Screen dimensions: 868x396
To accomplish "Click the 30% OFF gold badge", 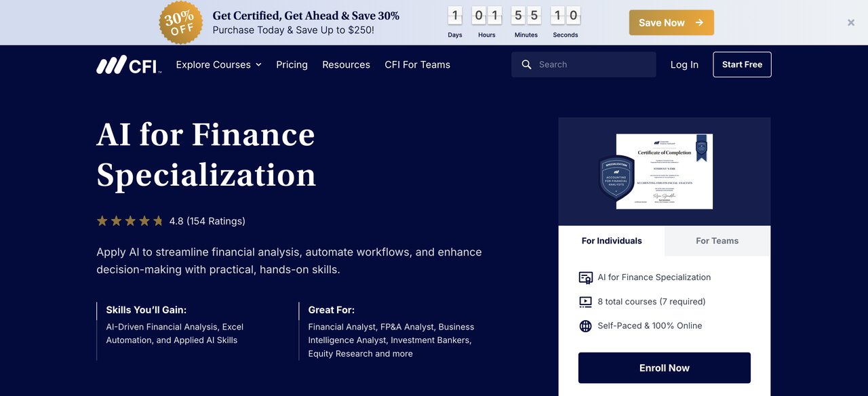I will 181,22.
